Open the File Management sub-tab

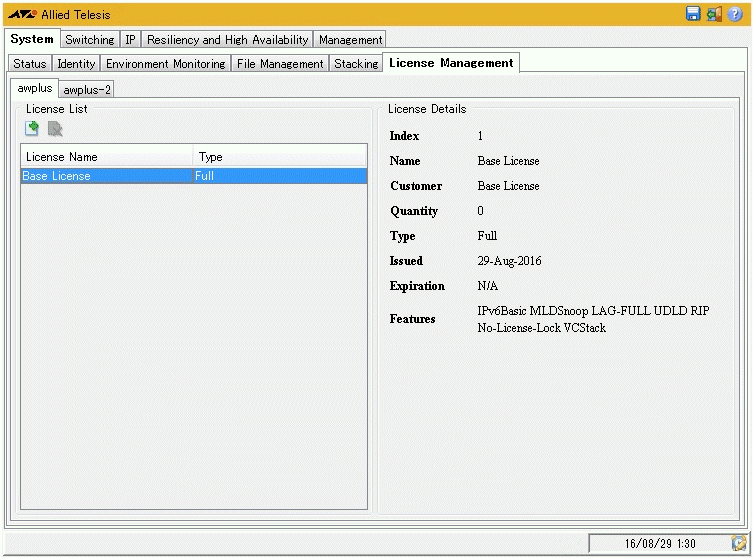point(280,64)
